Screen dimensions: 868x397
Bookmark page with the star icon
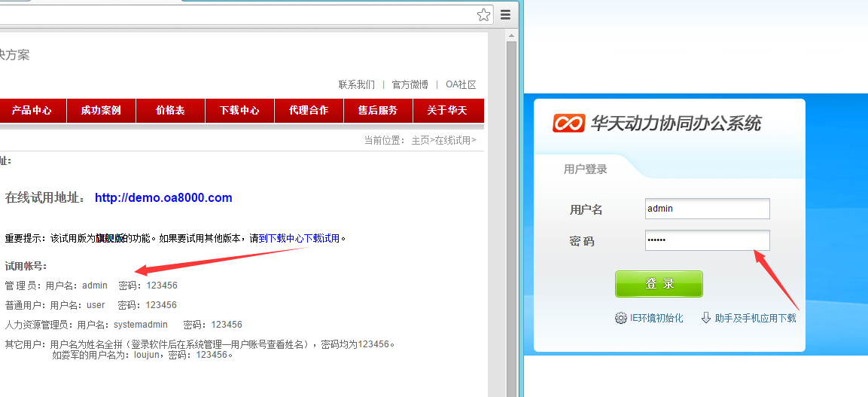point(483,15)
